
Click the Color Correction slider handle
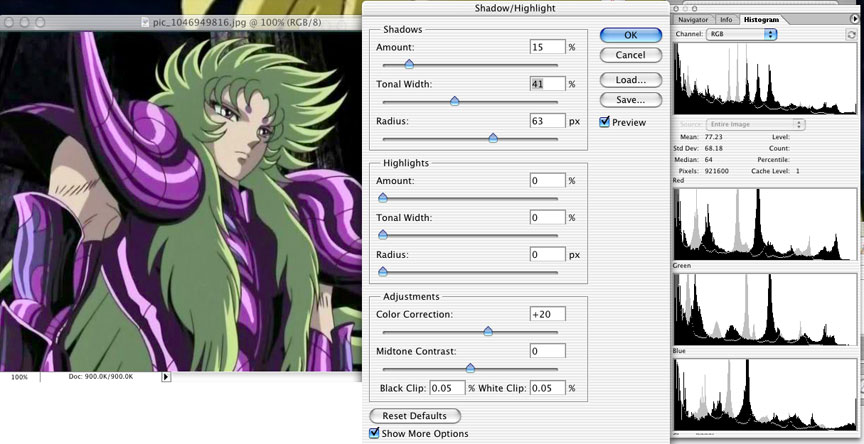point(489,331)
